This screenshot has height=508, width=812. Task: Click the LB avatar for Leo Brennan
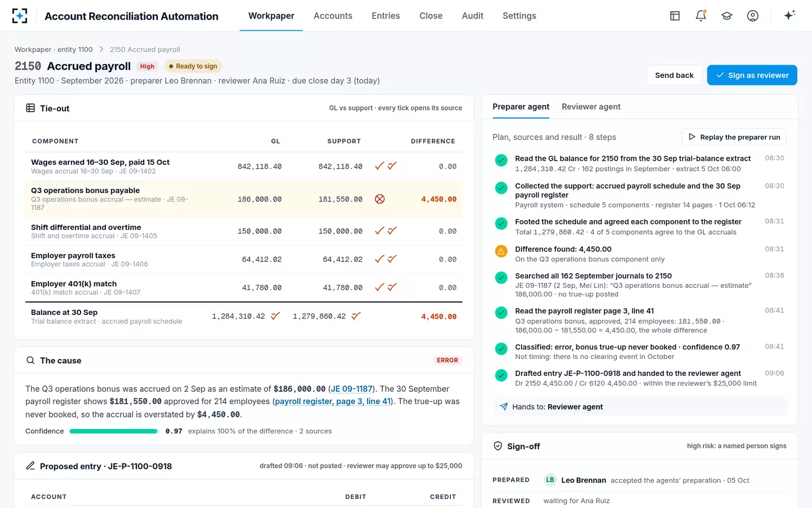tap(550, 480)
